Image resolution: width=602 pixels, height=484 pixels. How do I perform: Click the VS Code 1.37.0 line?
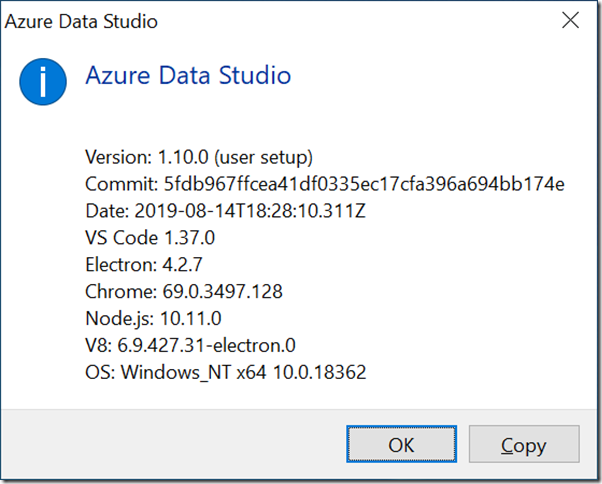tap(150, 238)
